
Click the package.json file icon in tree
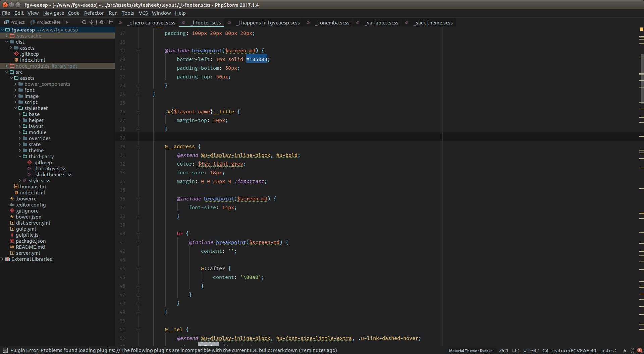point(12,241)
